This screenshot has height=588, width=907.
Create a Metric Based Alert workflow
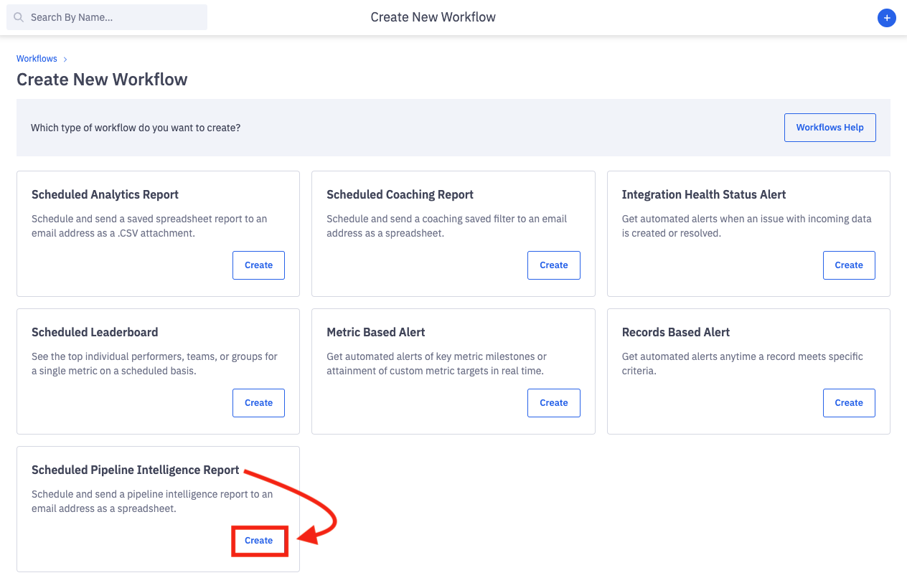click(x=553, y=403)
